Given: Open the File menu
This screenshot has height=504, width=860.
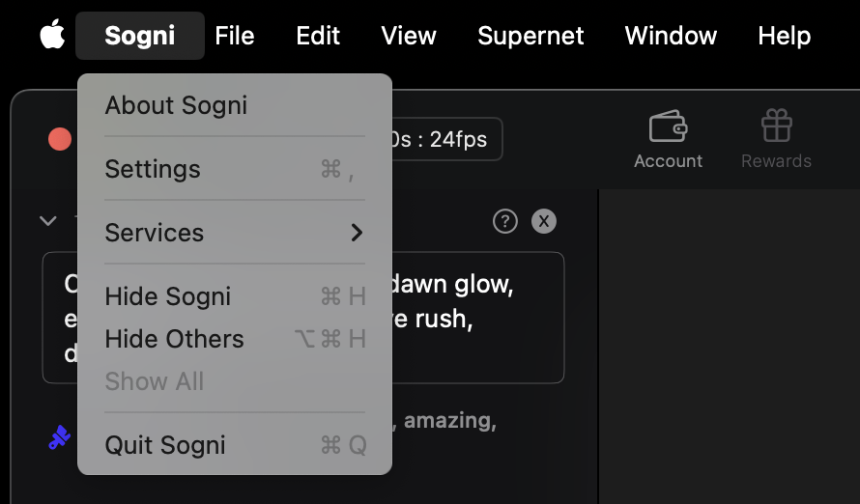Looking at the screenshot, I should 235,37.
